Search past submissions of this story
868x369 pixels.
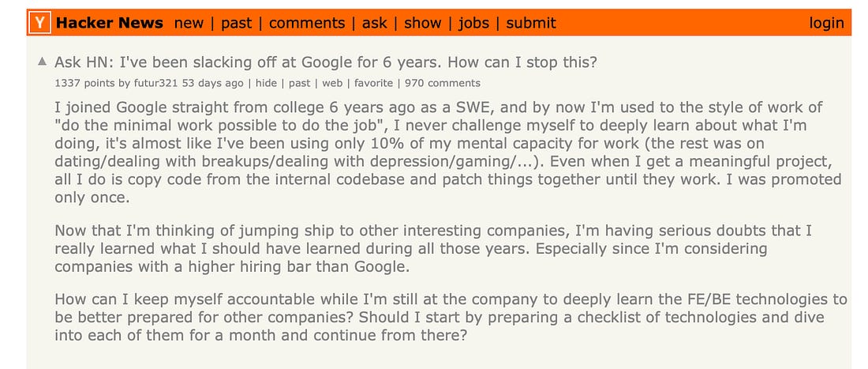(300, 83)
